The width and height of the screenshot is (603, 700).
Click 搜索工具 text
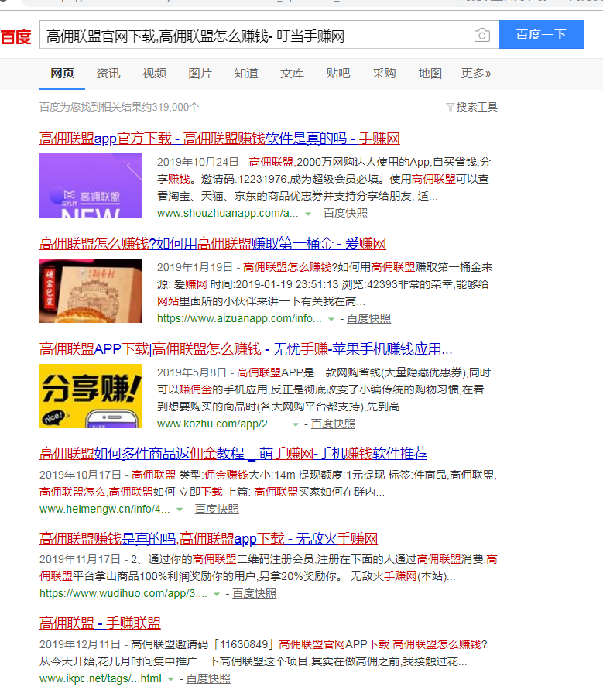pos(477,107)
